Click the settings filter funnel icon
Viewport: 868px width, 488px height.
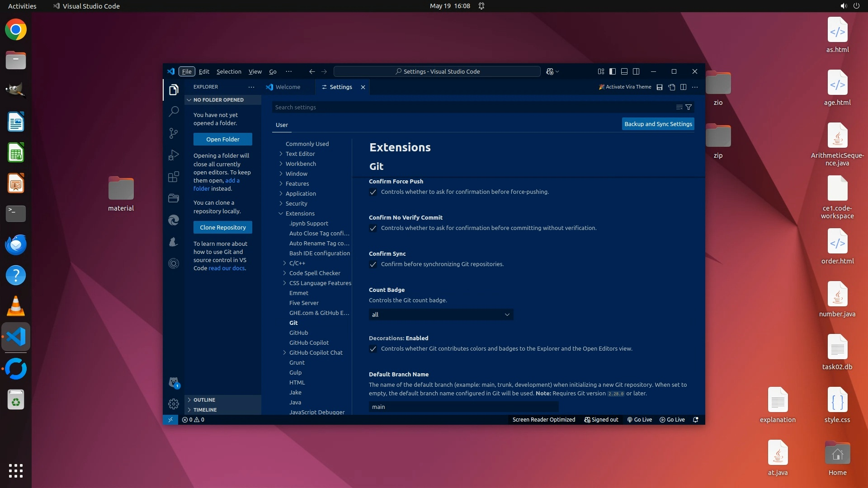click(x=689, y=107)
